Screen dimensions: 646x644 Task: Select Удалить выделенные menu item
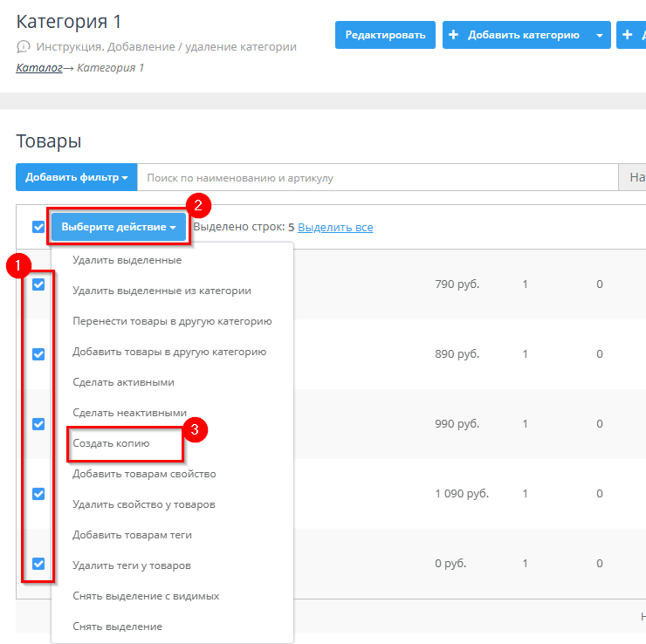tap(127, 260)
